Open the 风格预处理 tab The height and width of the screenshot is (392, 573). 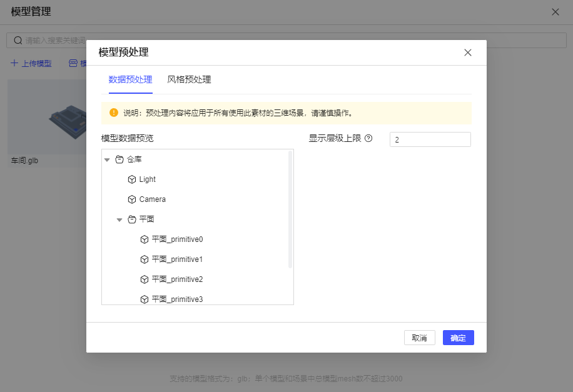[x=189, y=79]
